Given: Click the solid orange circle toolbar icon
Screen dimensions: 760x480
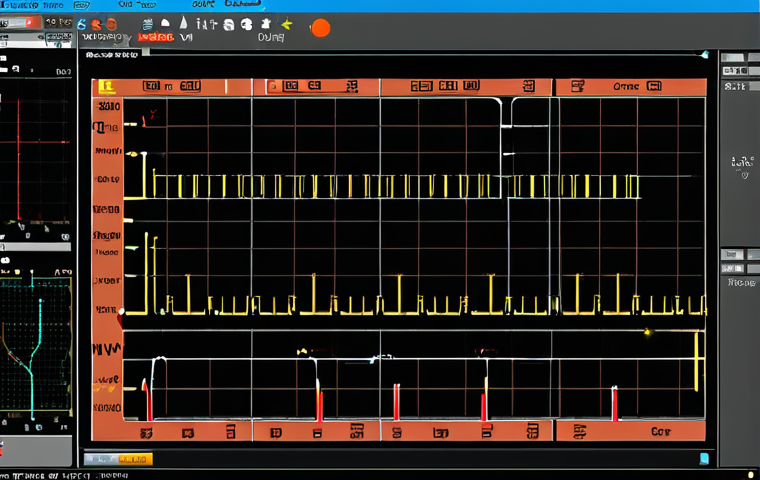Looking at the screenshot, I should click(x=111, y=24).
